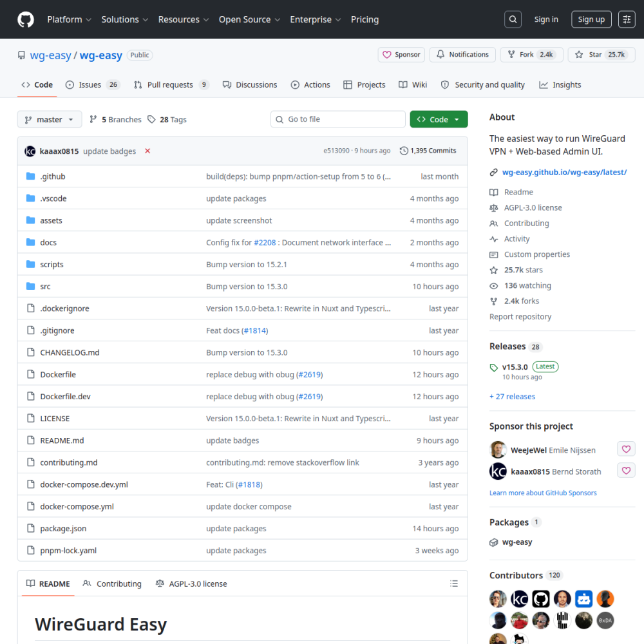Viewport: 644px width, 644px height.
Task: Open the package.json file
Action: point(63,529)
